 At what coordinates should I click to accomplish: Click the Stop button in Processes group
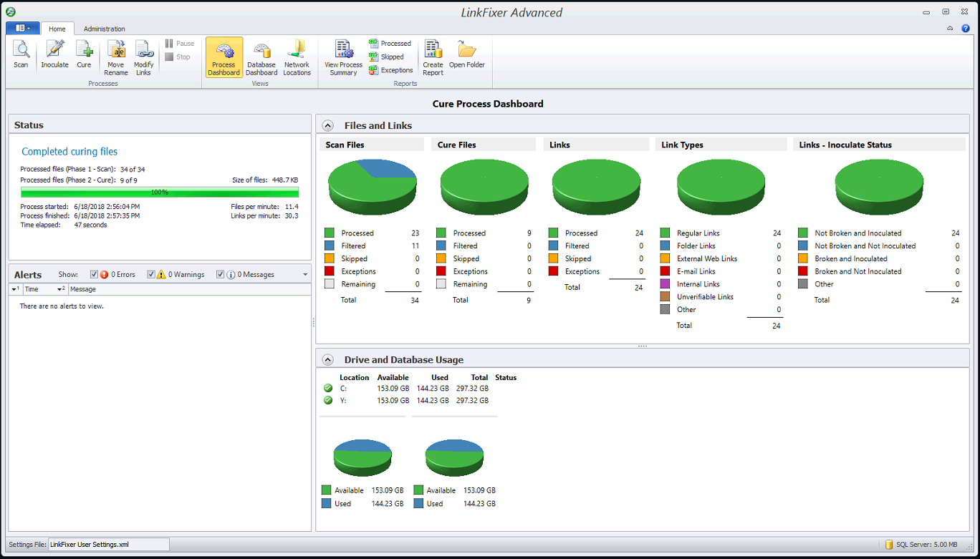click(x=178, y=57)
